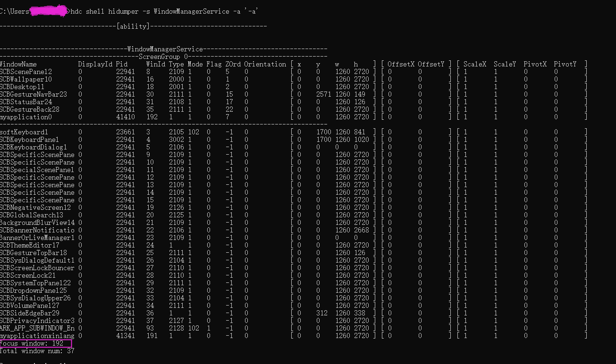Click the SCBPrivacyIndicator3 window name

pyautogui.click(x=37, y=321)
